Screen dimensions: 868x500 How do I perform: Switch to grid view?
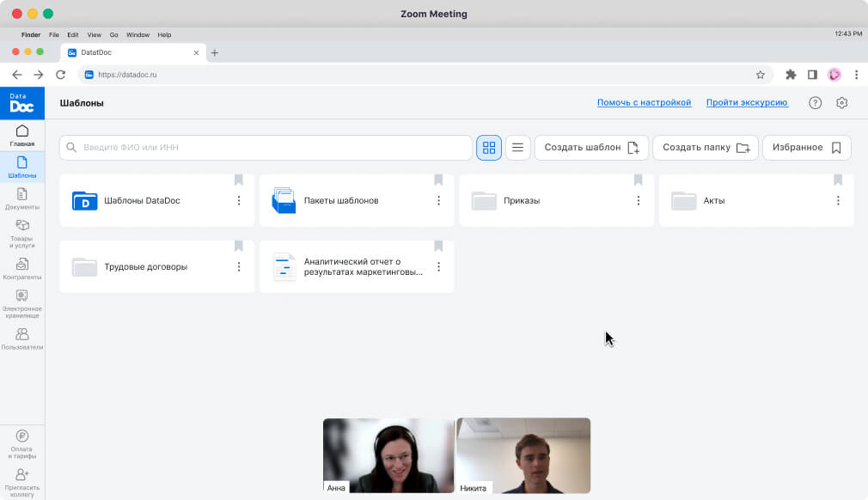489,148
